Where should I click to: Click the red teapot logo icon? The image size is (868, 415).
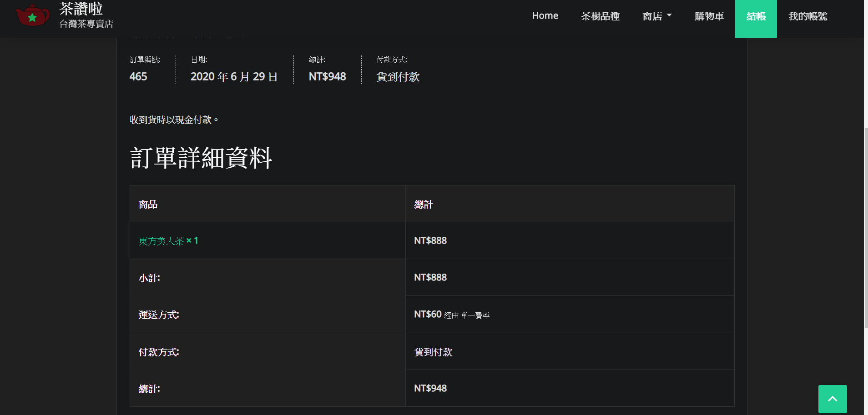(32, 16)
